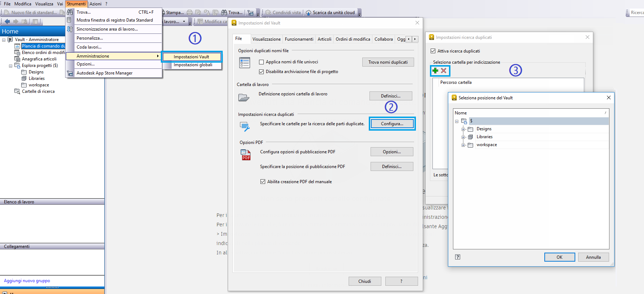Select Impostazioni Vault submenu entry

[191, 57]
